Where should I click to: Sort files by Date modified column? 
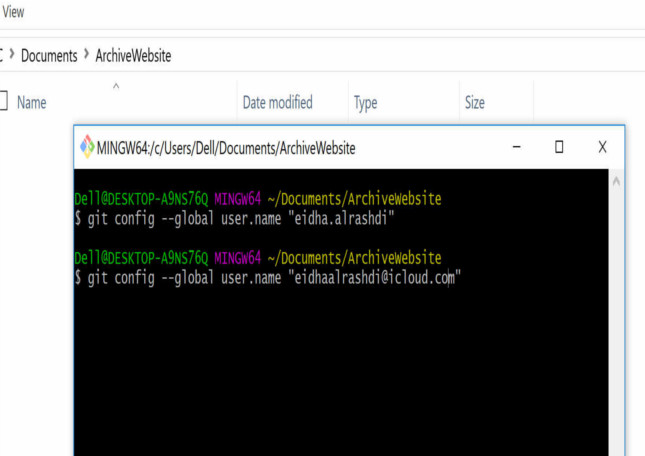coord(278,102)
